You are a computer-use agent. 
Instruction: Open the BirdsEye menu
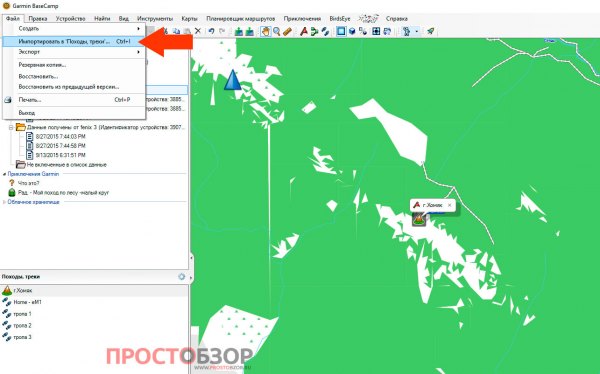[340, 18]
